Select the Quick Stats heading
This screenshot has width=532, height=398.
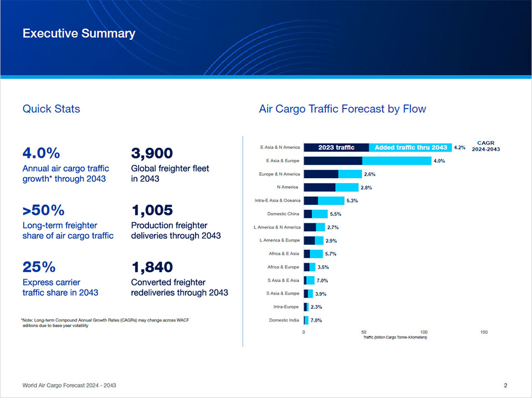tap(51, 109)
